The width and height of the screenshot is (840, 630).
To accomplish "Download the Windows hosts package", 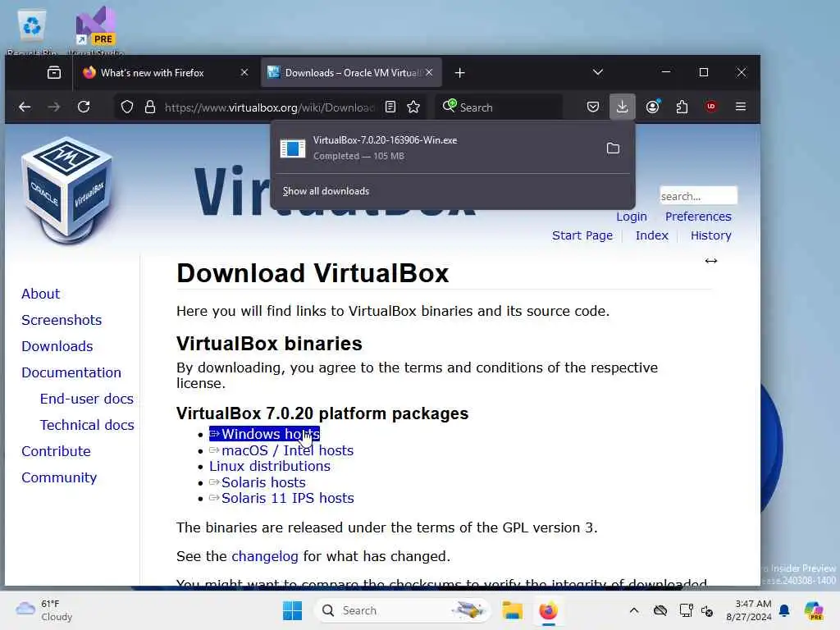I will pyautogui.click(x=265, y=434).
